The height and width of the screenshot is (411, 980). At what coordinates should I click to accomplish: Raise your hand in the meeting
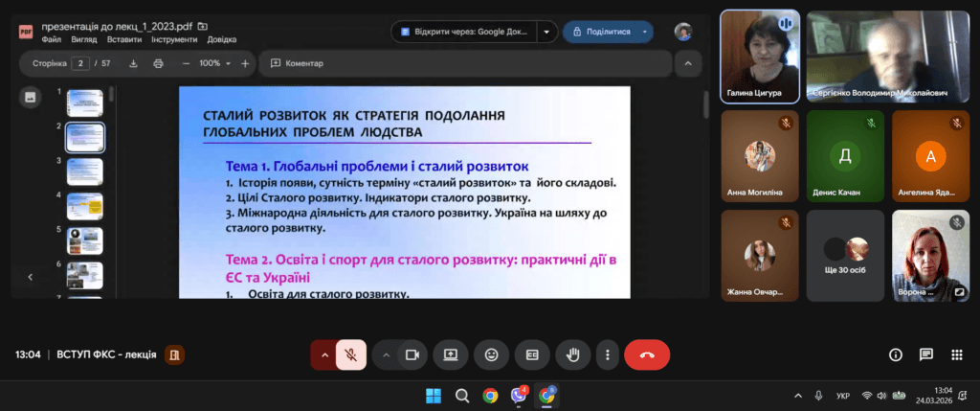tap(574, 354)
